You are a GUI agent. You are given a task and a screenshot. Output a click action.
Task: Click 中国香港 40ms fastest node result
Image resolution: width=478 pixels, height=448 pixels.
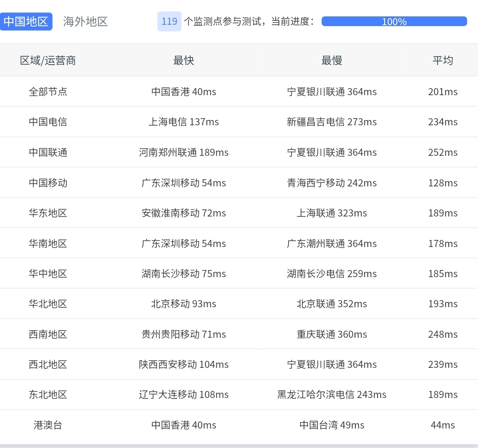pos(184,92)
